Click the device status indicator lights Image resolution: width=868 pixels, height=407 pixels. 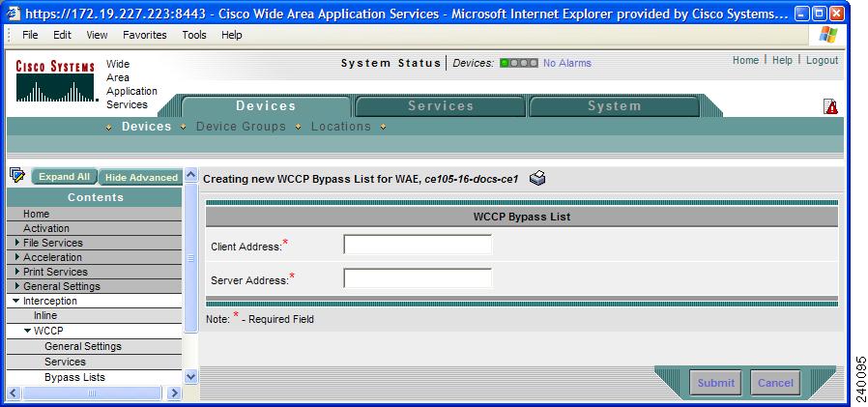518,63
